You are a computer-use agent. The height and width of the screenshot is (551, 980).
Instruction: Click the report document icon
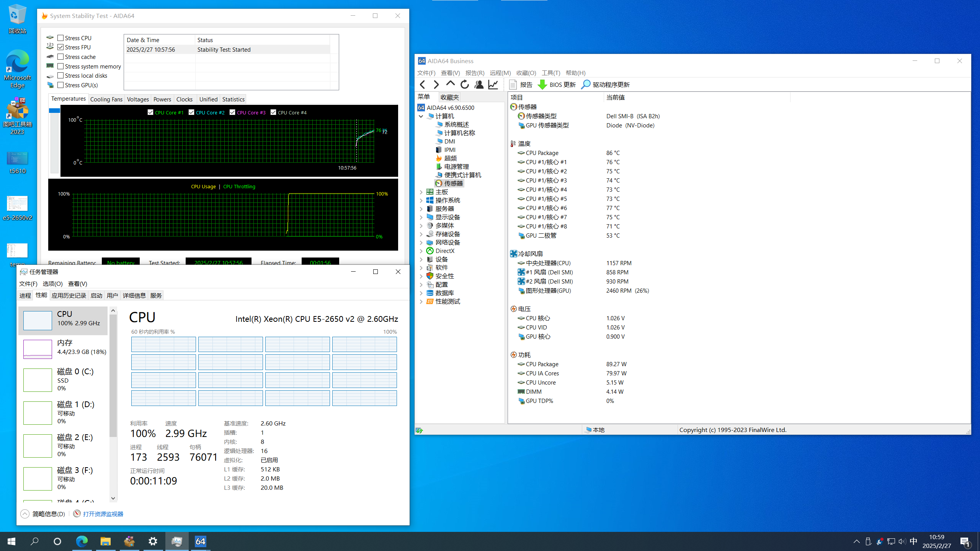click(513, 85)
